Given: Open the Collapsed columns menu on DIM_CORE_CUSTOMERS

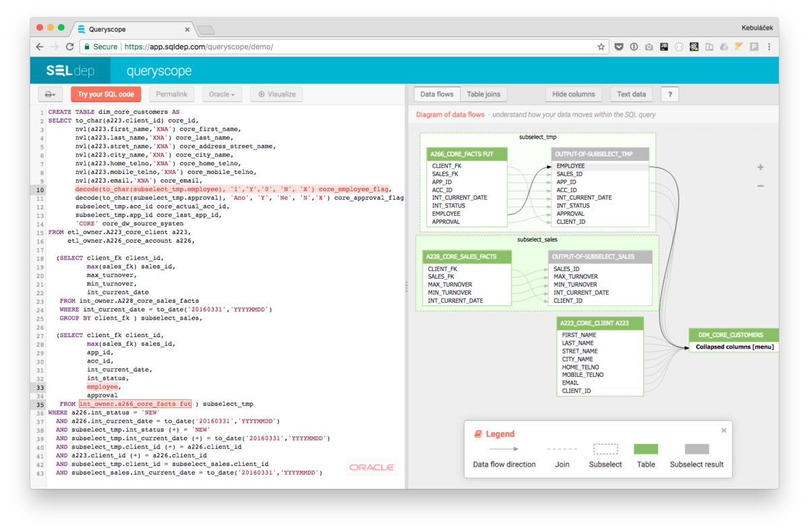Looking at the screenshot, I should [733, 347].
